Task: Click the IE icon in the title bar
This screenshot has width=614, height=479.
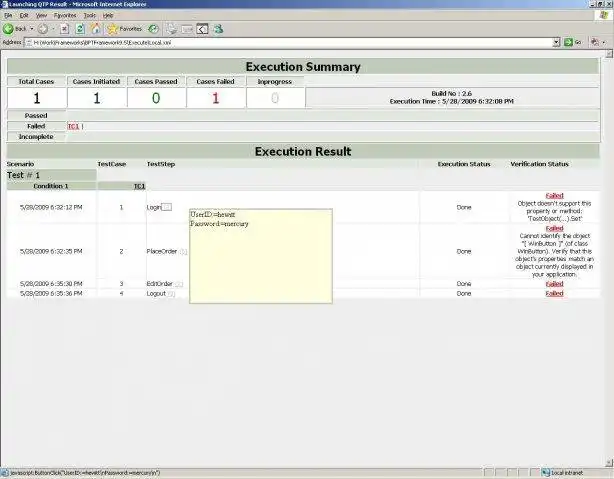Action: pos(5,4)
